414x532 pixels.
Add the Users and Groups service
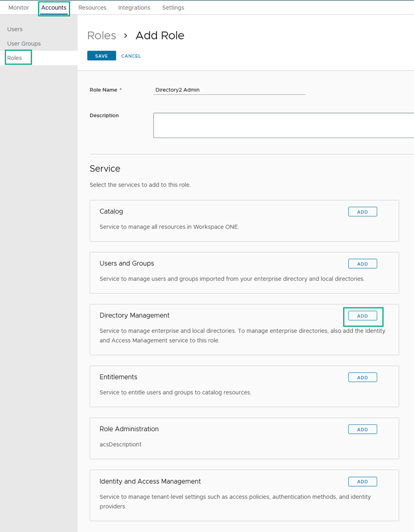(x=362, y=264)
